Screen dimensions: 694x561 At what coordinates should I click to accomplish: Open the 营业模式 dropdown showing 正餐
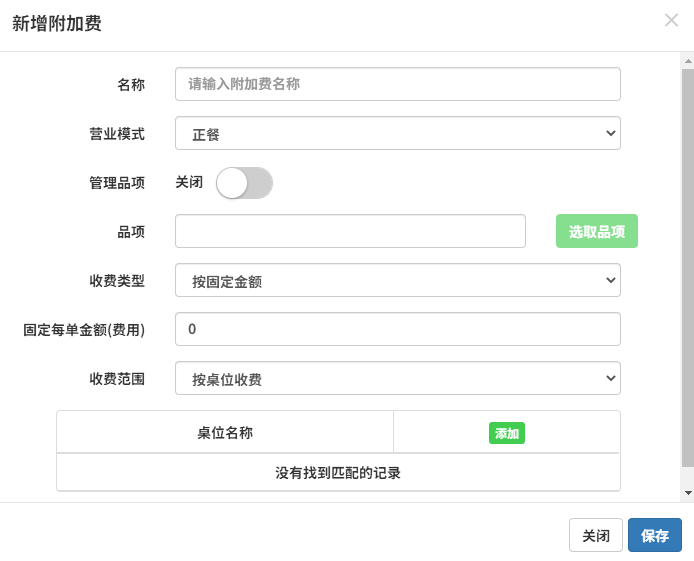point(397,133)
